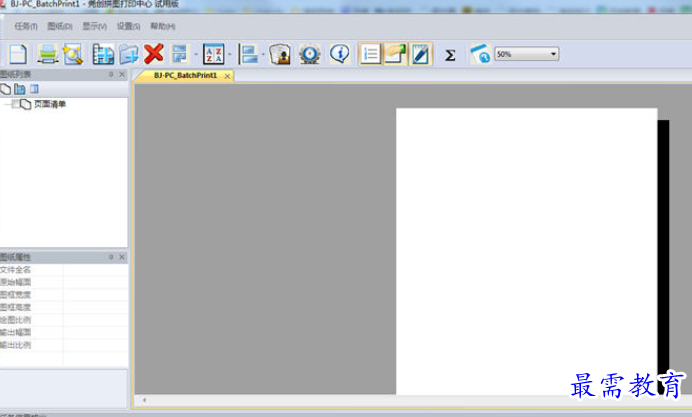The height and width of the screenshot is (417, 692).
Task: Click the page zoom icon beside 50%
Action: pyautogui.click(x=481, y=54)
